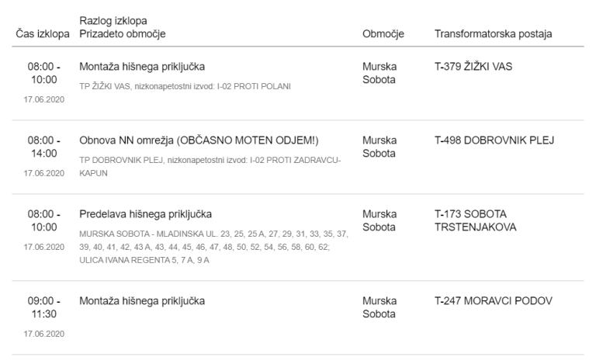Screen dimensions: 596x364
Task: Click the 'Razlog izklopa' header label
Action: [x=113, y=20]
